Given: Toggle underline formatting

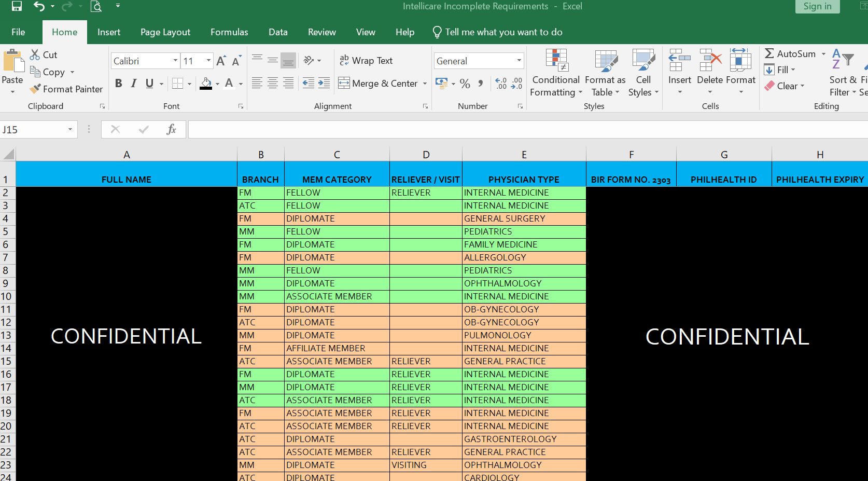Looking at the screenshot, I should point(149,83).
